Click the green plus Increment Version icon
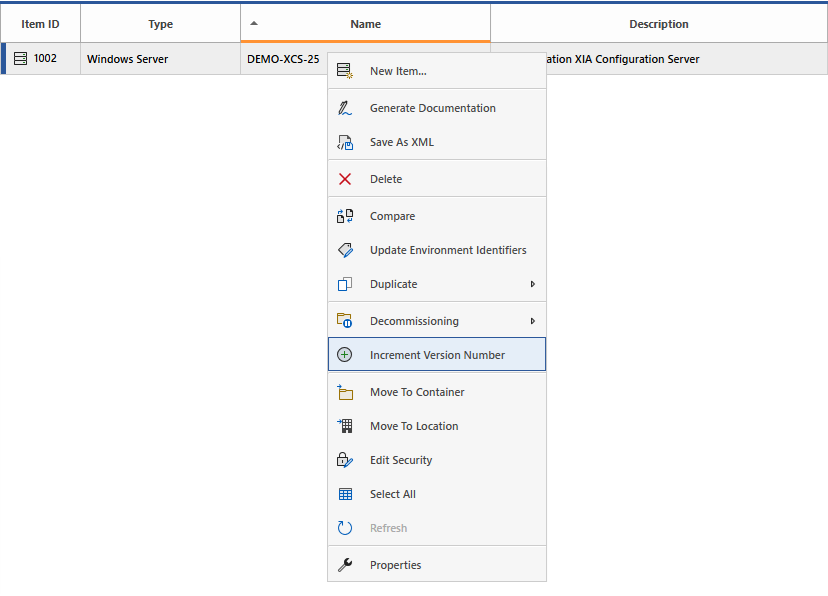828x596 pixels. click(x=345, y=355)
